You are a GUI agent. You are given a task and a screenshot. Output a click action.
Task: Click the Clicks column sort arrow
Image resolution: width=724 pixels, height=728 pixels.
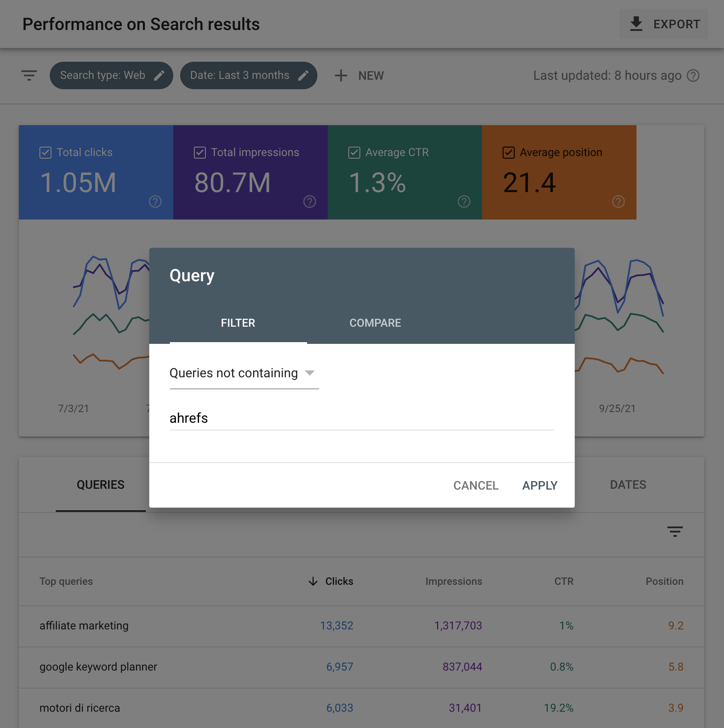click(313, 581)
